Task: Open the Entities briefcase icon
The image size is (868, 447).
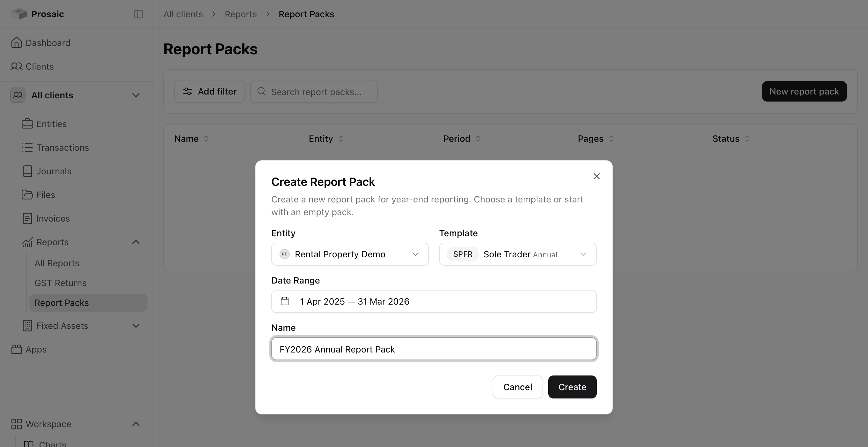Action: point(27,124)
